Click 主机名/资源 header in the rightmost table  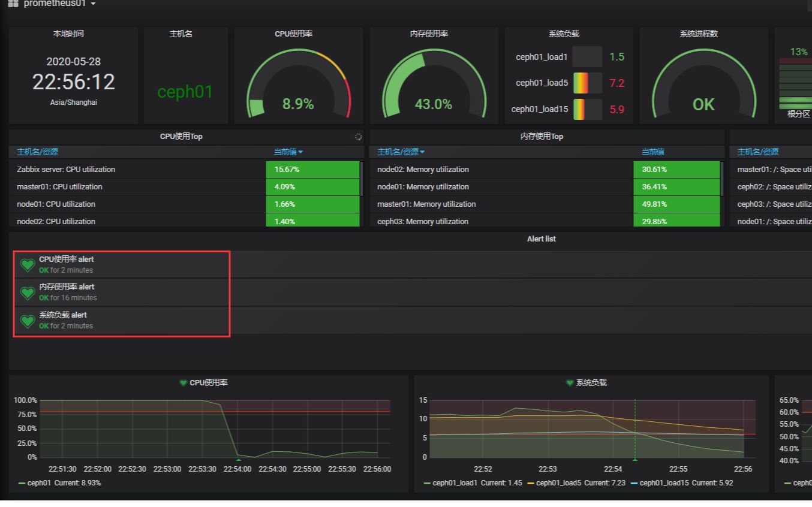tap(758, 152)
